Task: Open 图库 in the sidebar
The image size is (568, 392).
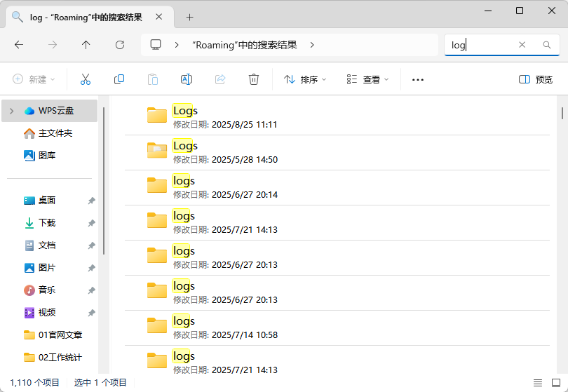Action: (x=49, y=156)
